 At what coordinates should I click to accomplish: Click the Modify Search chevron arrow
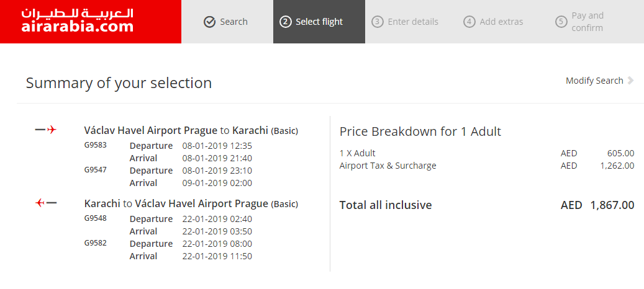(x=630, y=81)
